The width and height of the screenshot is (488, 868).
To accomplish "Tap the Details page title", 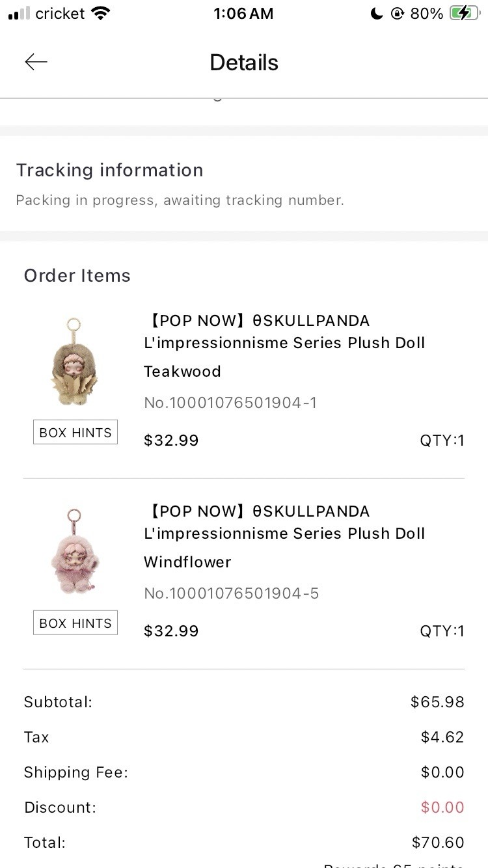I will 244,62.
